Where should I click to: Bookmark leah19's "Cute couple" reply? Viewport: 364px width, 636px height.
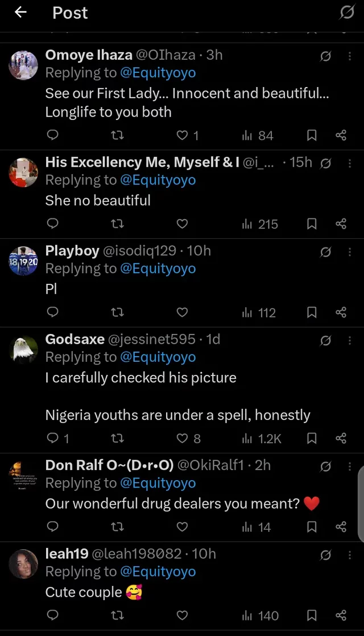pos(312,615)
